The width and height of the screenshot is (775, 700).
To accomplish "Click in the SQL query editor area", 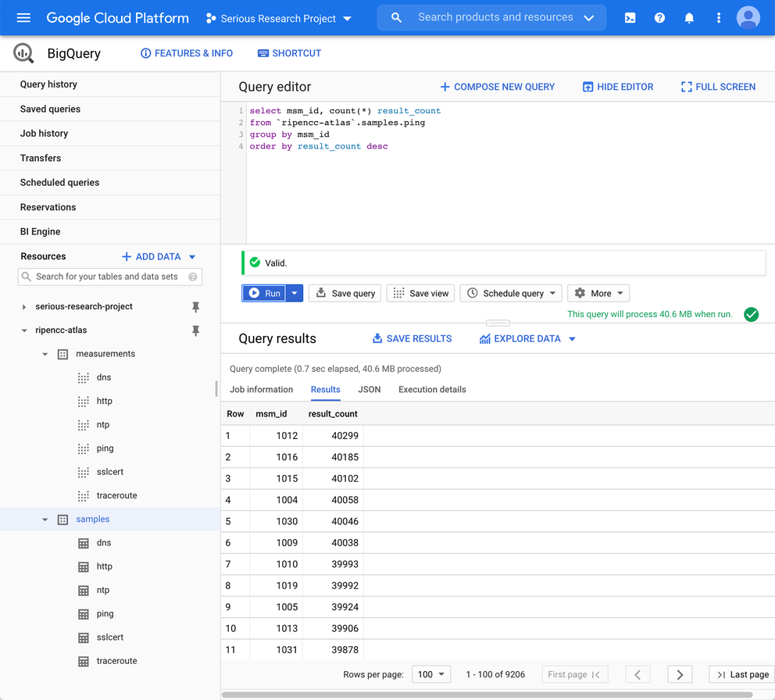I will 510,173.
